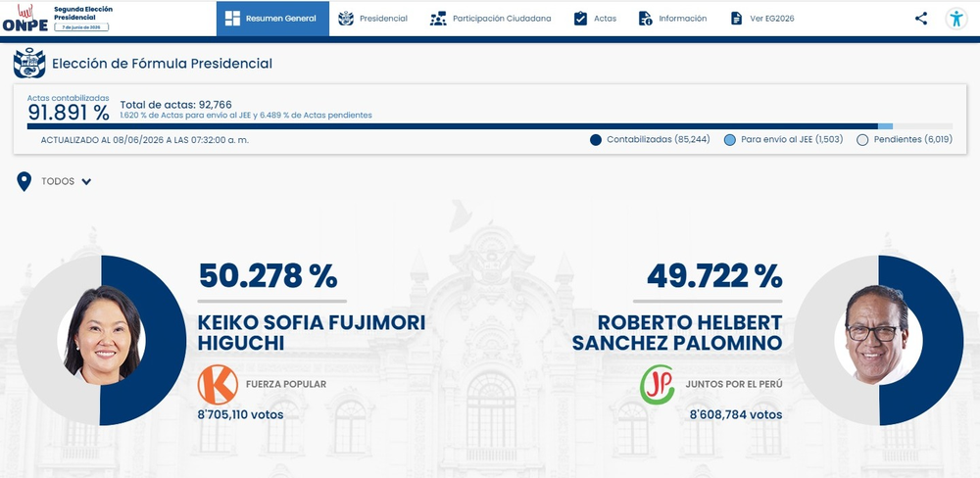
Task: Go to Participación Ciudadana
Action: (490, 19)
